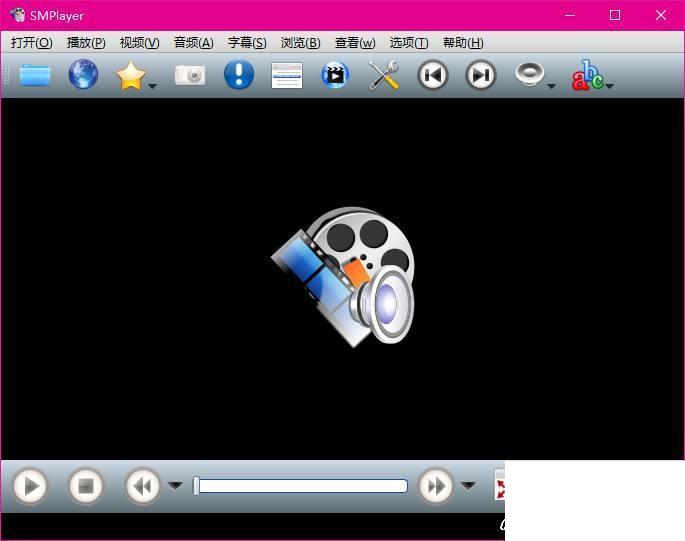The image size is (685, 541).
Task: Open the 选项(T) menu
Action: click(409, 42)
